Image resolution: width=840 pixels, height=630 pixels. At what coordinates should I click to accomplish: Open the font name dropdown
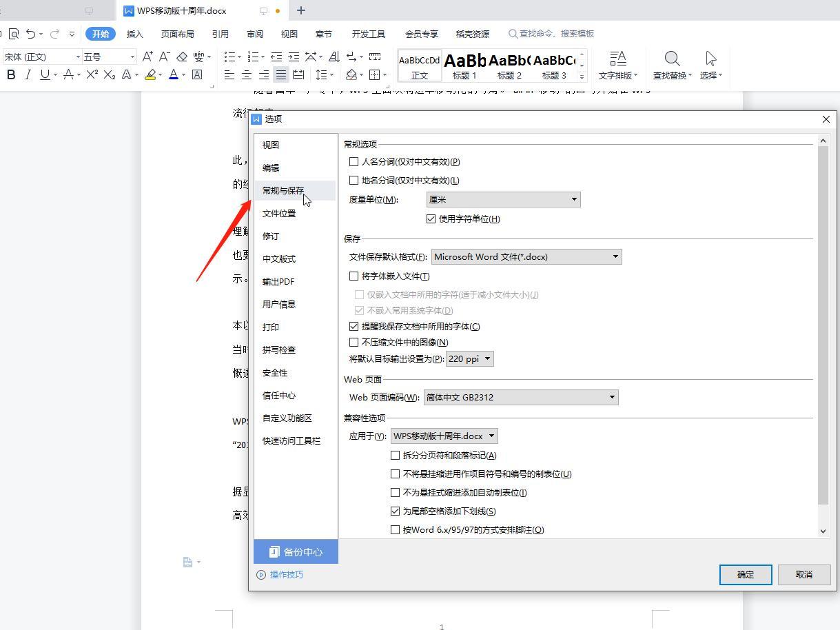click(x=78, y=57)
